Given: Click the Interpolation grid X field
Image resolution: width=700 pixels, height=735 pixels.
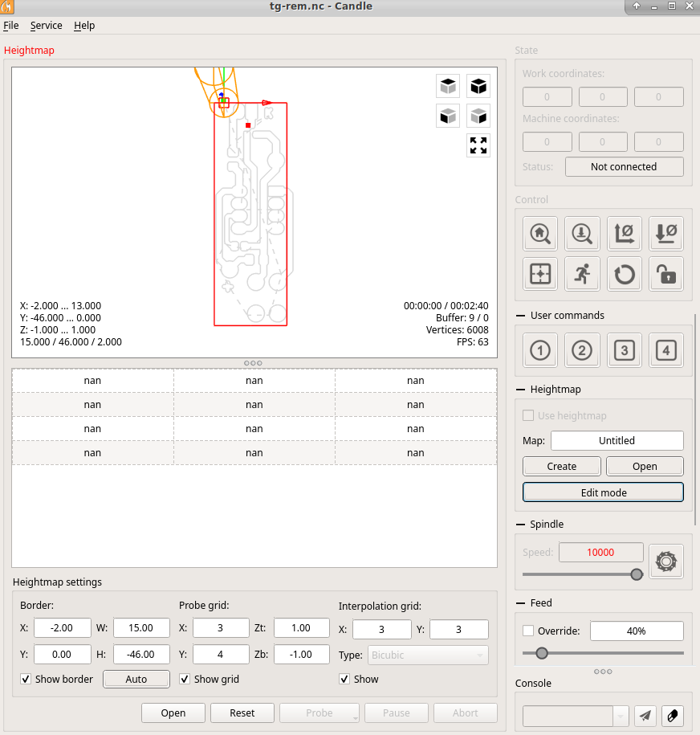Looking at the screenshot, I should click(x=382, y=629).
